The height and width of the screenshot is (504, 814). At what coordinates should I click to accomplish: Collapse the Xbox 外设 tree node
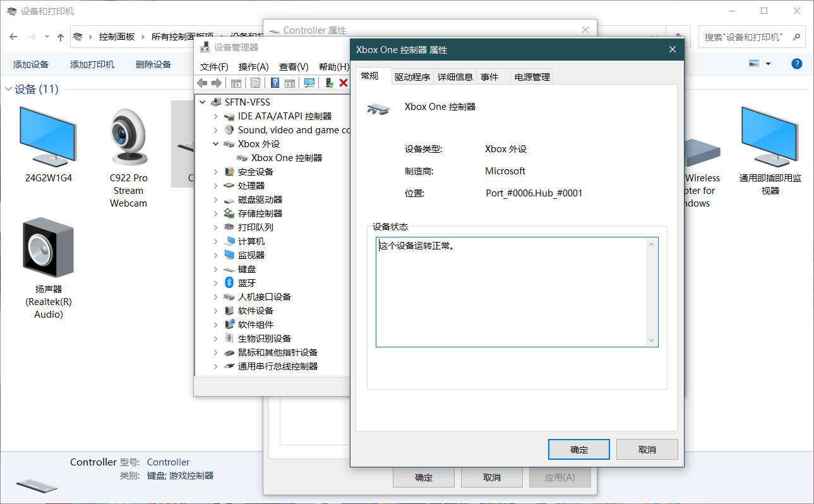[216, 144]
